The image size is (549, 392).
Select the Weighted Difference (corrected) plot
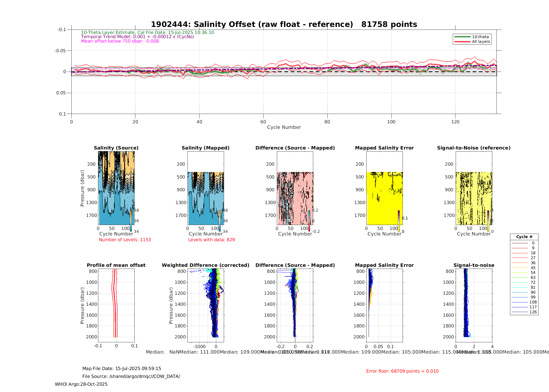pyautogui.click(x=205, y=306)
